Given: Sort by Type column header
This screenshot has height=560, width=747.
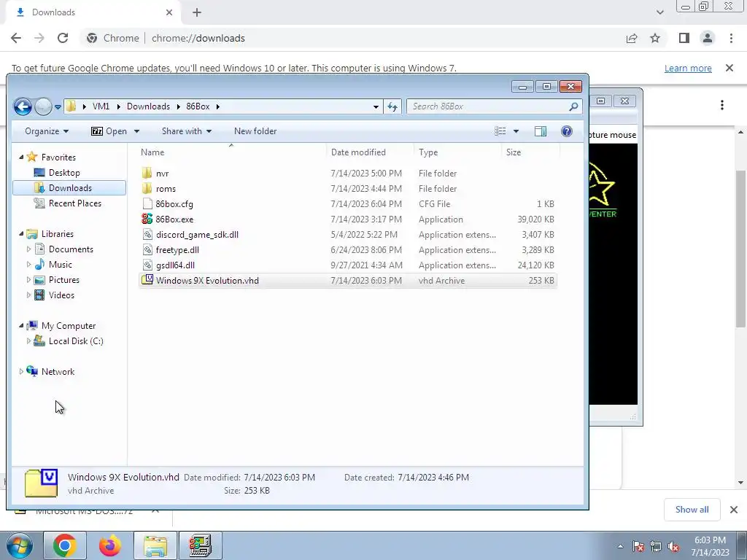Looking at the screenshot, I should pyautogui.click(x=427, y=152).
